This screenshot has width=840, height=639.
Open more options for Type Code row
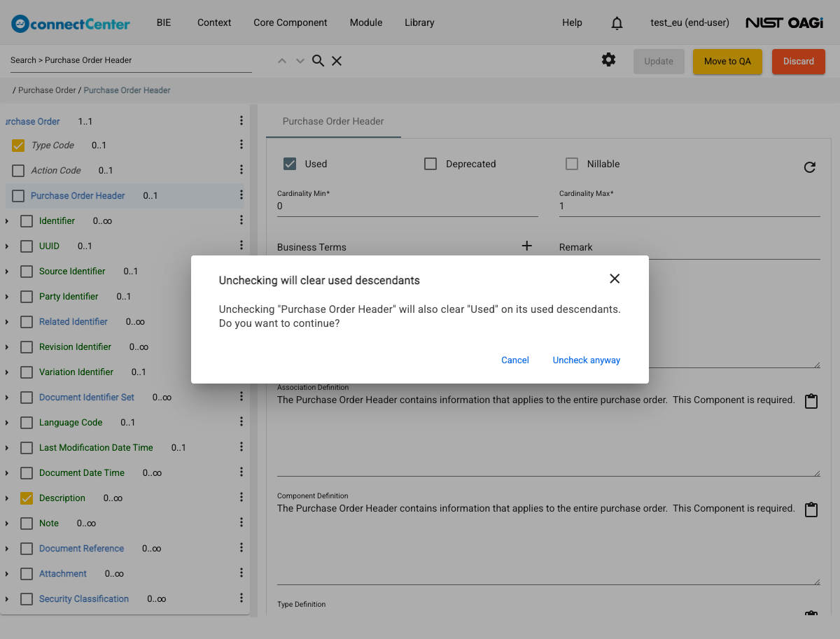coord(241,144)
